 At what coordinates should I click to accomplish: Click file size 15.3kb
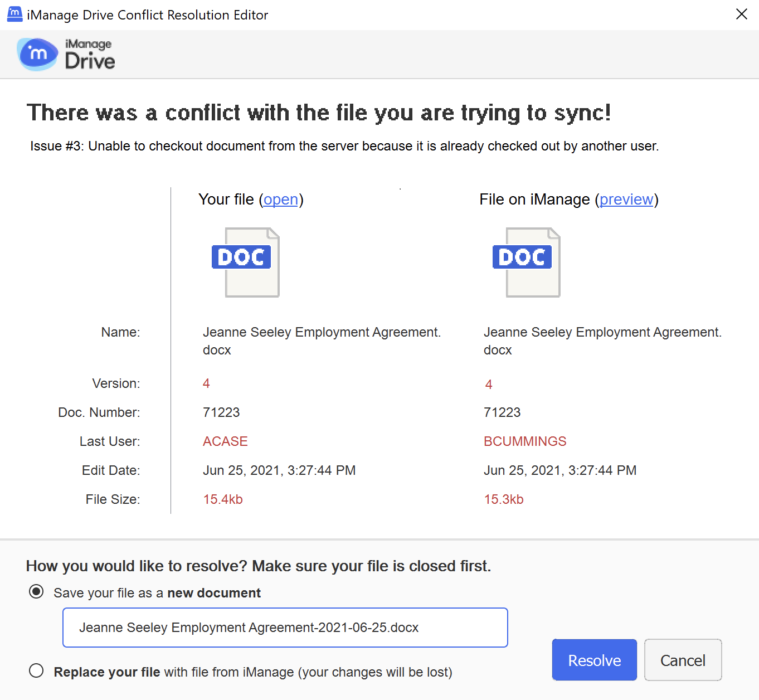504,499
